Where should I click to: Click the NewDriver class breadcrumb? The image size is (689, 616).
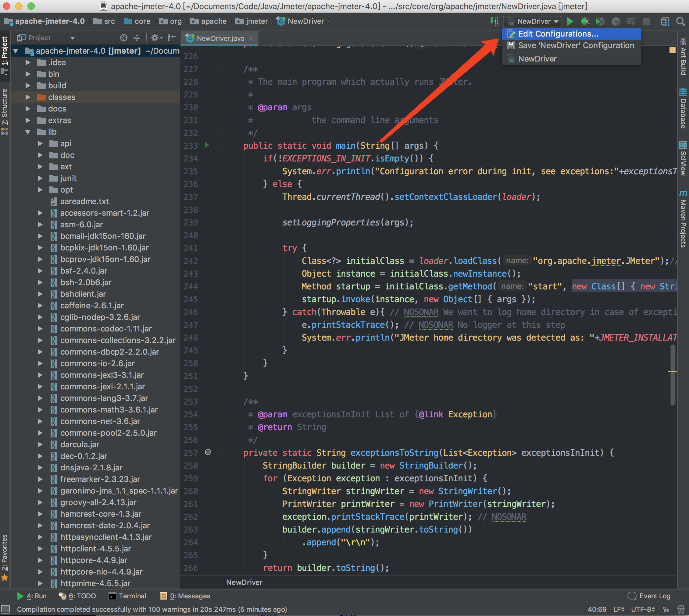[x=301, y=21]
